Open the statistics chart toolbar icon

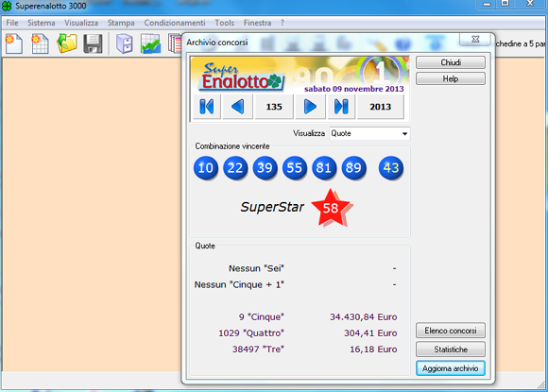(150, 43)
